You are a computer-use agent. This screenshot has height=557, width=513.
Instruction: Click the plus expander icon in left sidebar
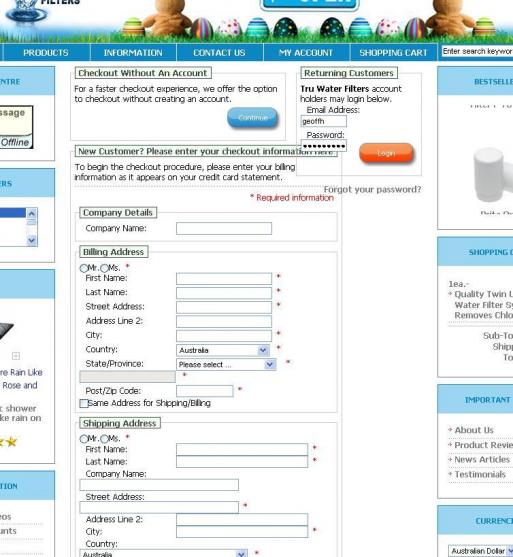[16, 356]
